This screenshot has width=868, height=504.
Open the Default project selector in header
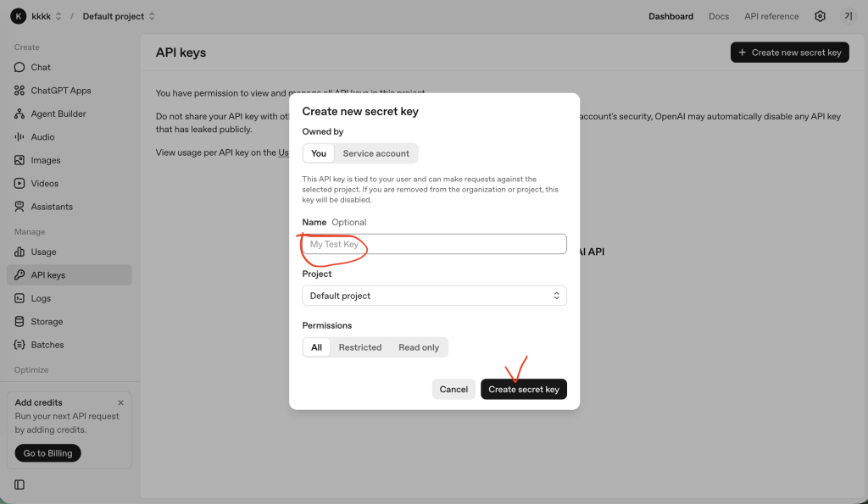tap(119, 16)
